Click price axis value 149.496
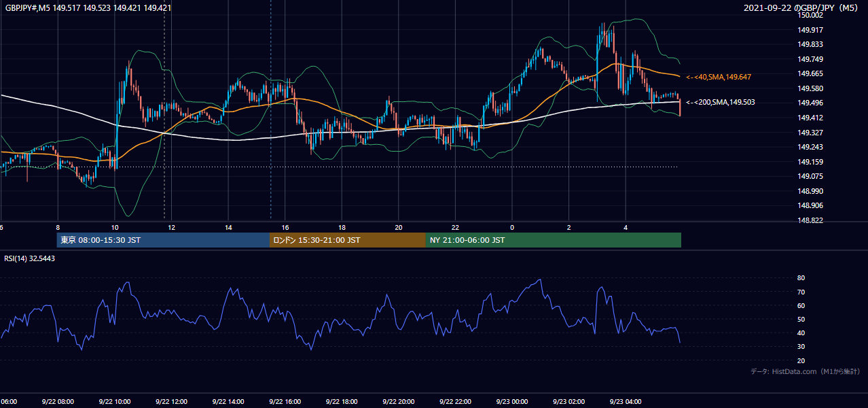868x408 pixels. click(811, 103)
